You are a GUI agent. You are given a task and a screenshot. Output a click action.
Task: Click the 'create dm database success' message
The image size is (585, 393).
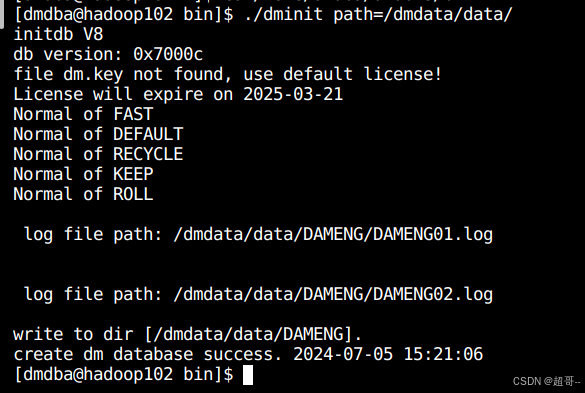click(x=148, y=354)
